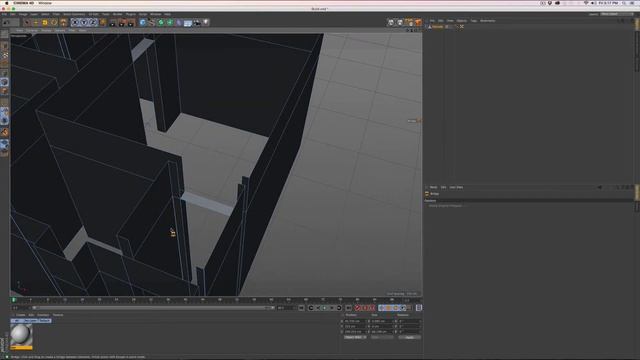Click the Apply button in coordinates panel
The image size is (640, 360).
tap(409, 338)
